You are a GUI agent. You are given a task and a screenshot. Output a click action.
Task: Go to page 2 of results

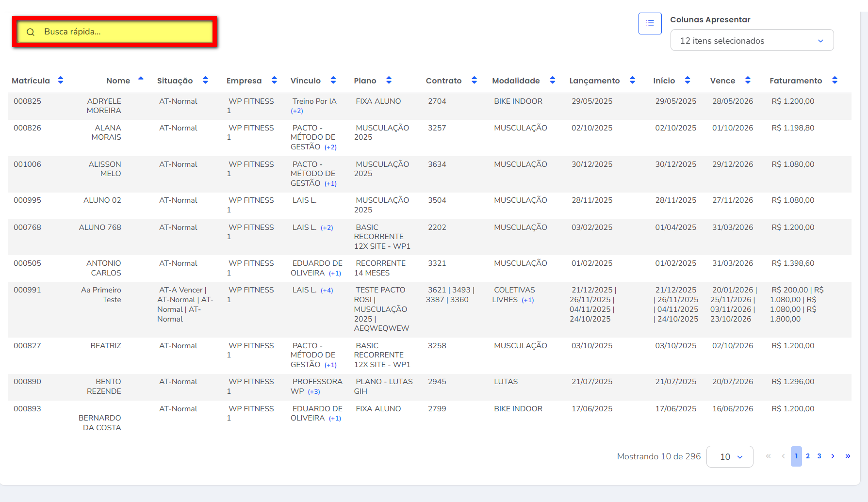808,456
